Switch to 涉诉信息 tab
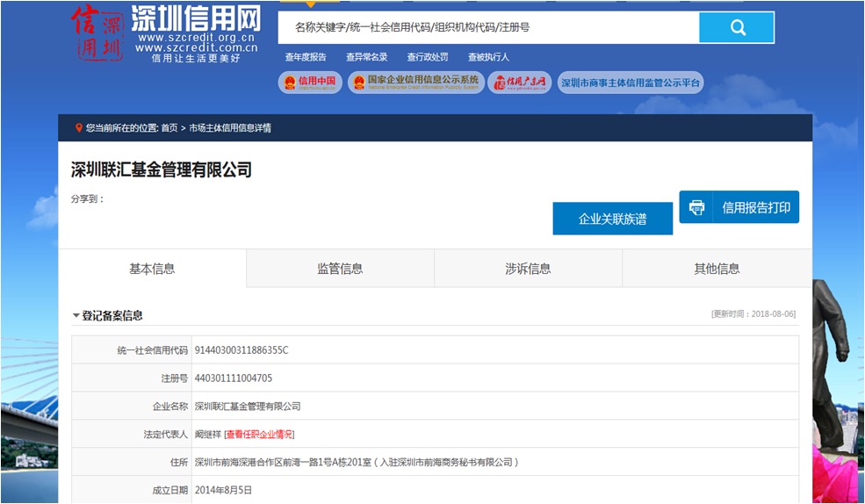The image size is (865, 504). [x=528, y=269]
